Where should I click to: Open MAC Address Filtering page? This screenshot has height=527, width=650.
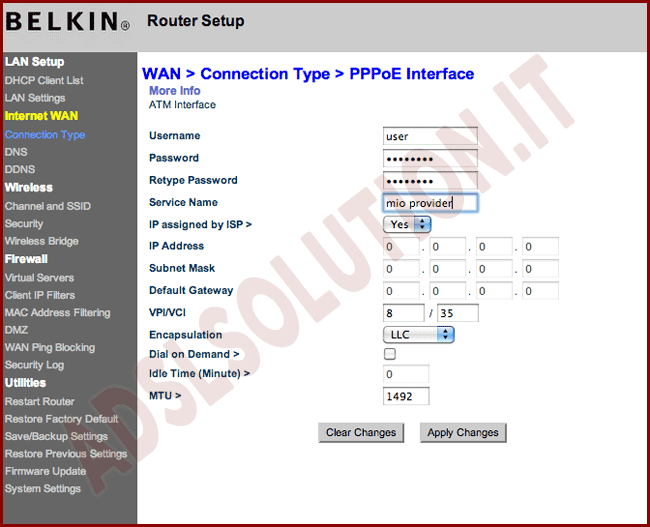click(58, 313)
